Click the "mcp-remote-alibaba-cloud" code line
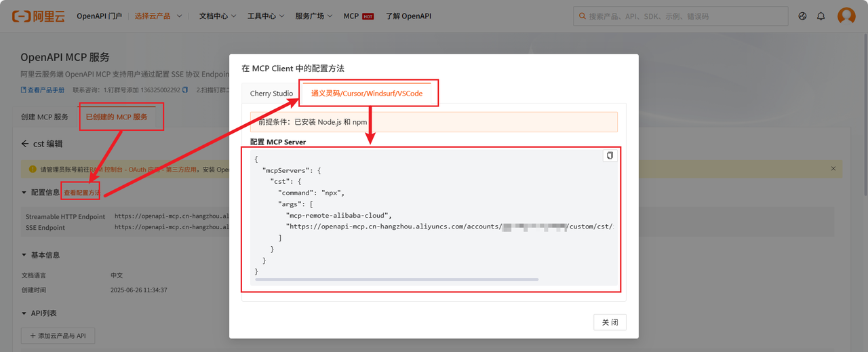The height and width of the screenshot is (352, 868). 339,215
